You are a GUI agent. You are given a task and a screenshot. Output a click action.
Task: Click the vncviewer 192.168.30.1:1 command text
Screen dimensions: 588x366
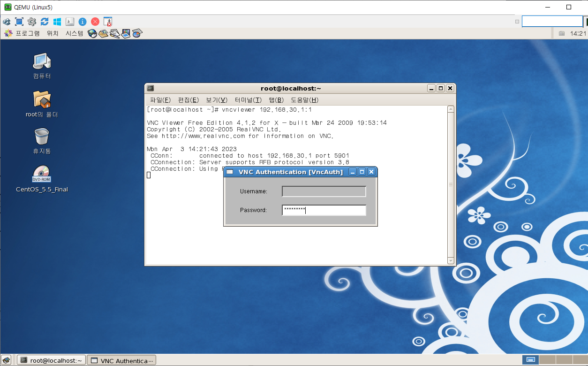click(267, 110)
